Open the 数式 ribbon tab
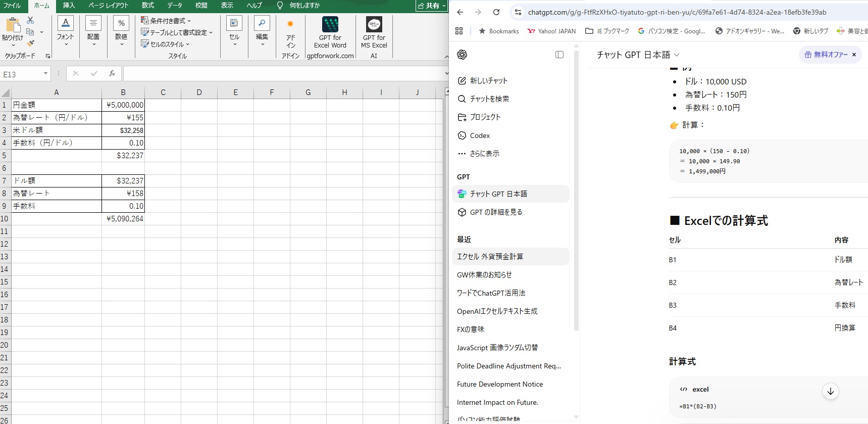 pyautogui.click(x=148, y=6)
